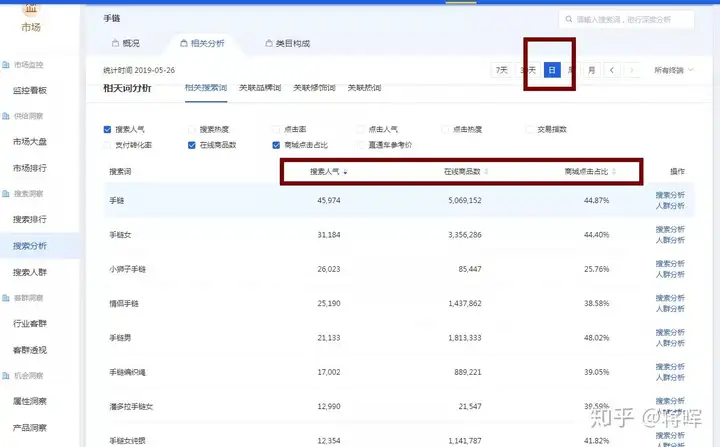Enable the 直通车参考价 checkbox
Screen dimensions: 720x447
pos(360,145)
